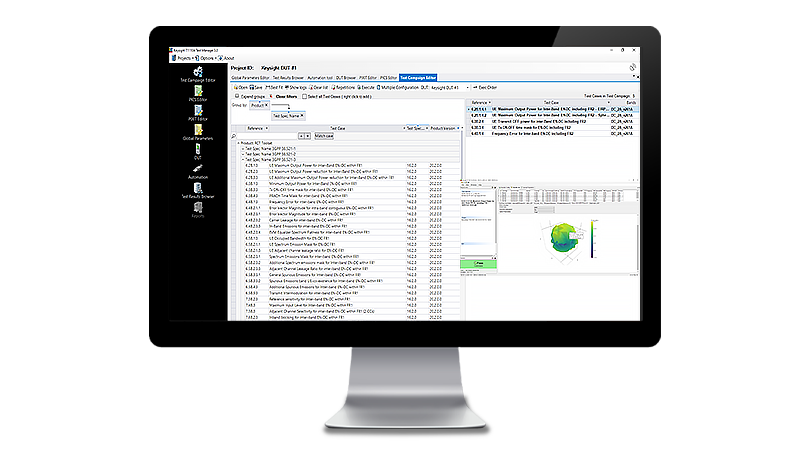Switch to the Global Parameters Editor tab
The width and height of the screenshot is (800, 450).
point(250,77)
